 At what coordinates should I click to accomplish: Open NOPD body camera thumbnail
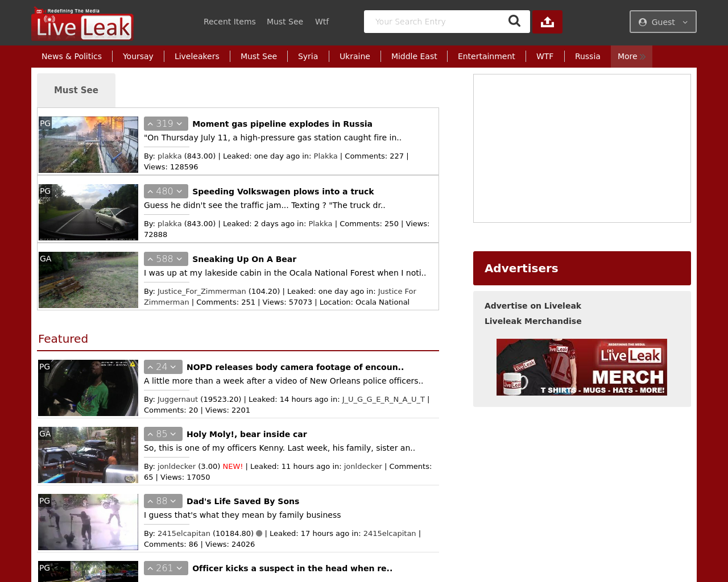pyautogui.click(x=88, y=388)
